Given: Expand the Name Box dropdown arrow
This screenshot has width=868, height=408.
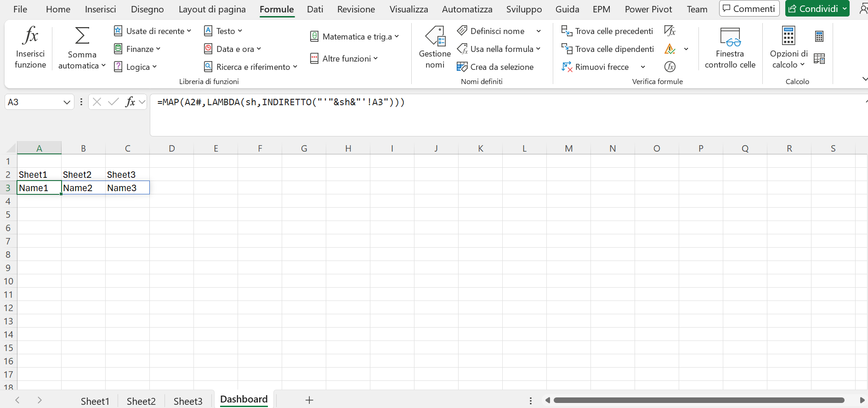Looking at the screenshot, I should (x=67, y=102).
